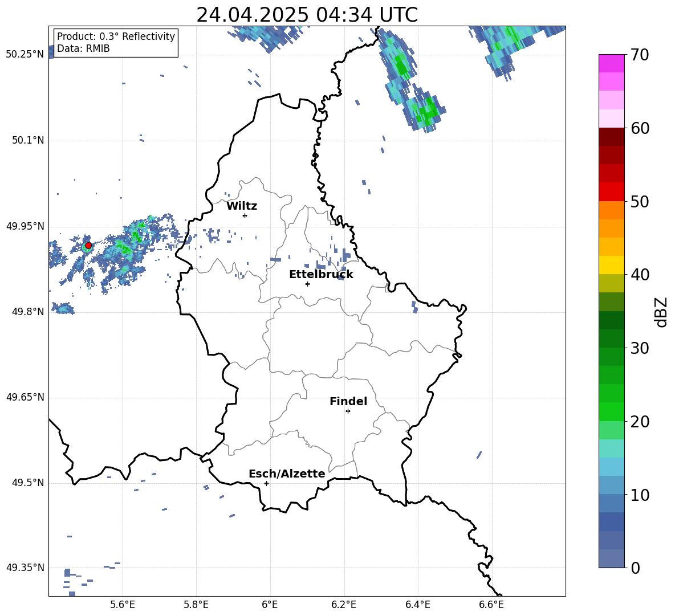This screenshot has width=675, height=616.
Task: Click the "Product: 0.3° Reflectivity" text
Action: coord(116,36)
